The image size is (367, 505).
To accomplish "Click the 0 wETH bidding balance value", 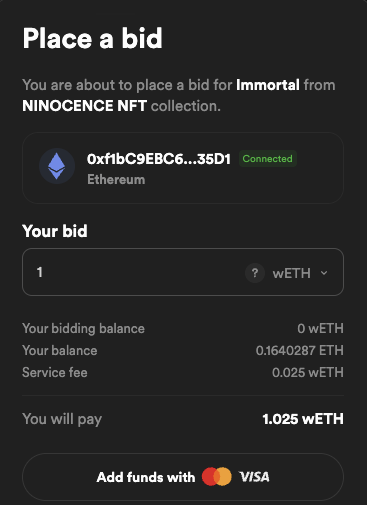I will 320,329.
